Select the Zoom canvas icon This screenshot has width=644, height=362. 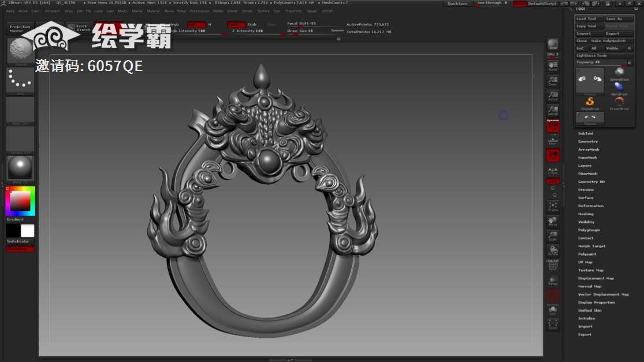553,81
